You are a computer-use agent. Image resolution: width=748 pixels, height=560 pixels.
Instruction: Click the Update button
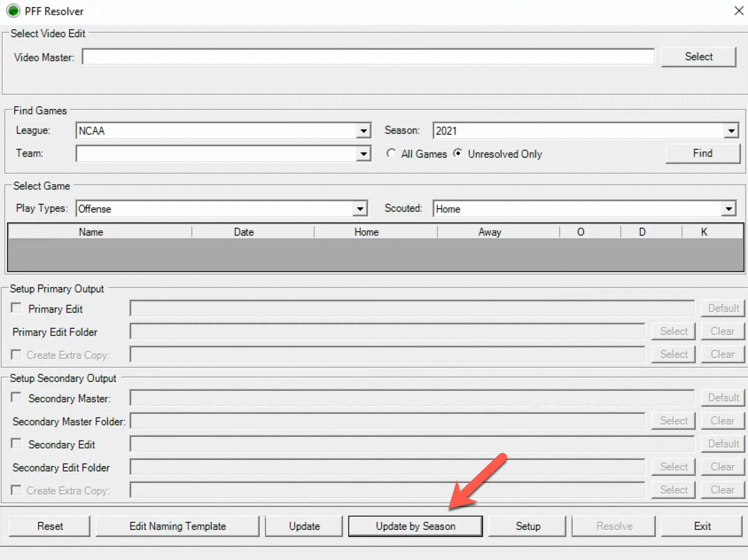(304, 526)
